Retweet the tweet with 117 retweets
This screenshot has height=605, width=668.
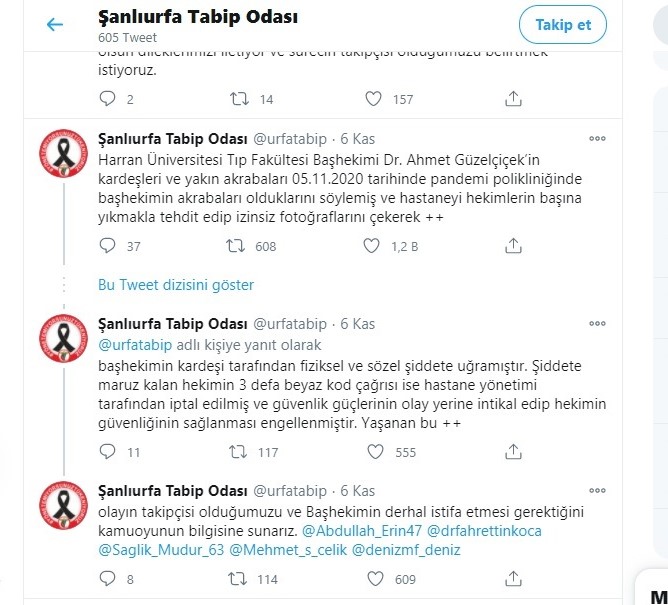coord(238,452)
